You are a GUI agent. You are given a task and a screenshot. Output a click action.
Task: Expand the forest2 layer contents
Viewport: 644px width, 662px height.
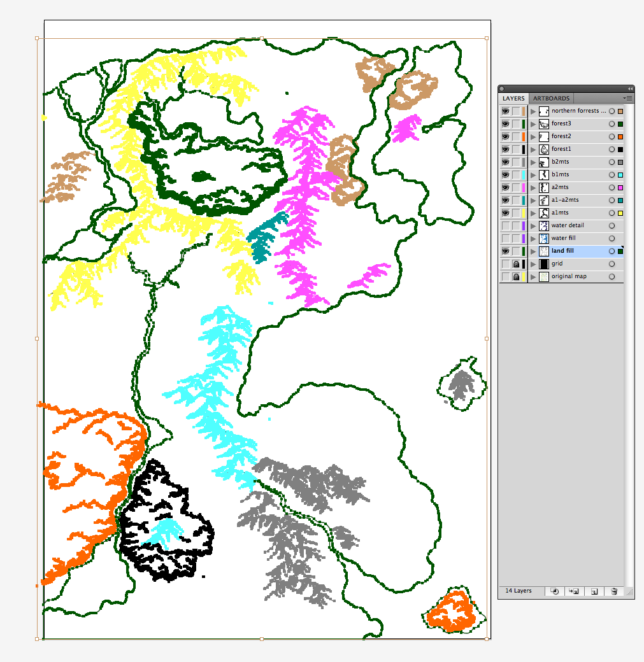tap(533, 137)
